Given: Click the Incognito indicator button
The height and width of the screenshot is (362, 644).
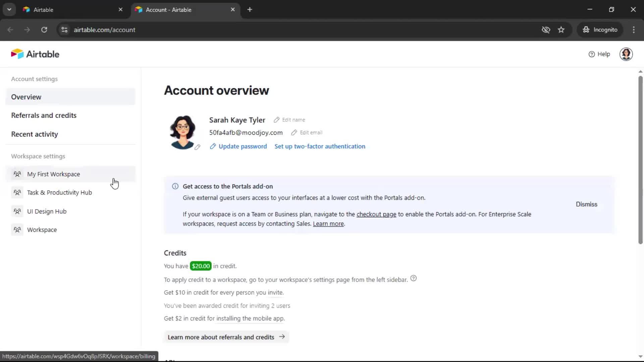Looking at the screenshot, I should point(600,29).
